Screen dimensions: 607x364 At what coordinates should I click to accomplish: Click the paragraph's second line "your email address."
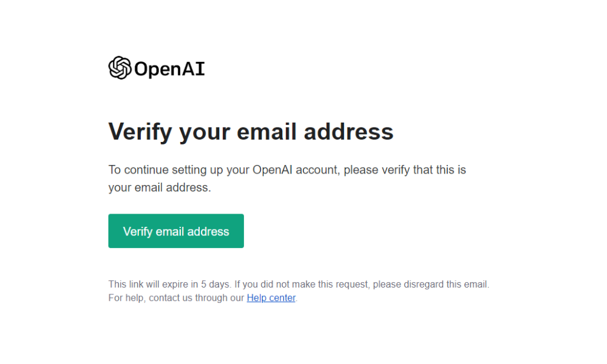(x=160, y=188)
